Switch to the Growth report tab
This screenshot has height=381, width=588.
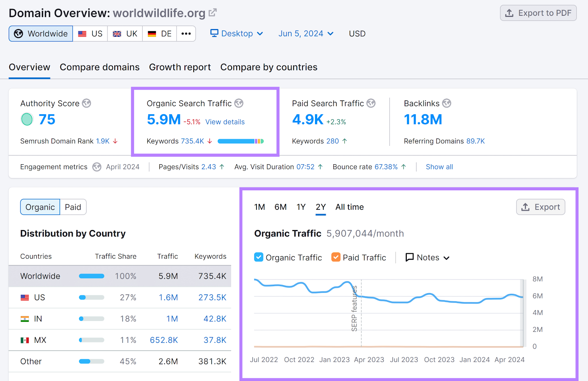tap(180, 67)
